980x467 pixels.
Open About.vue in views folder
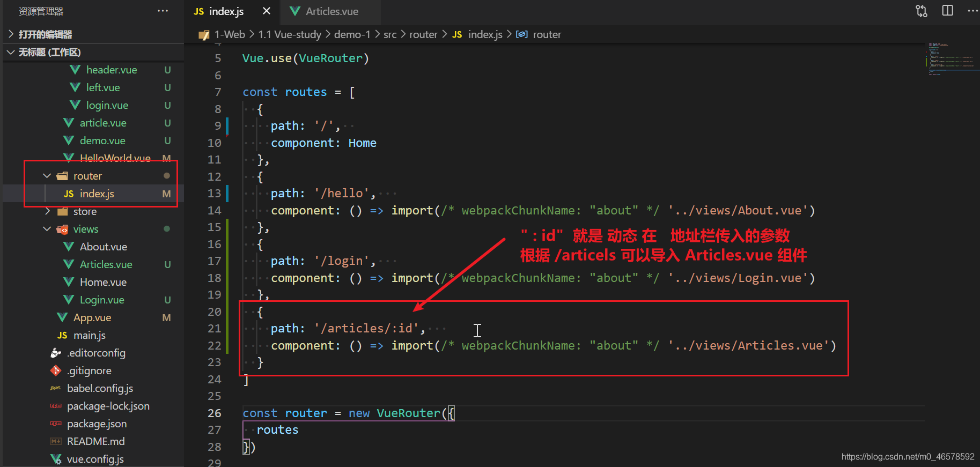click(x=104, y=247)
